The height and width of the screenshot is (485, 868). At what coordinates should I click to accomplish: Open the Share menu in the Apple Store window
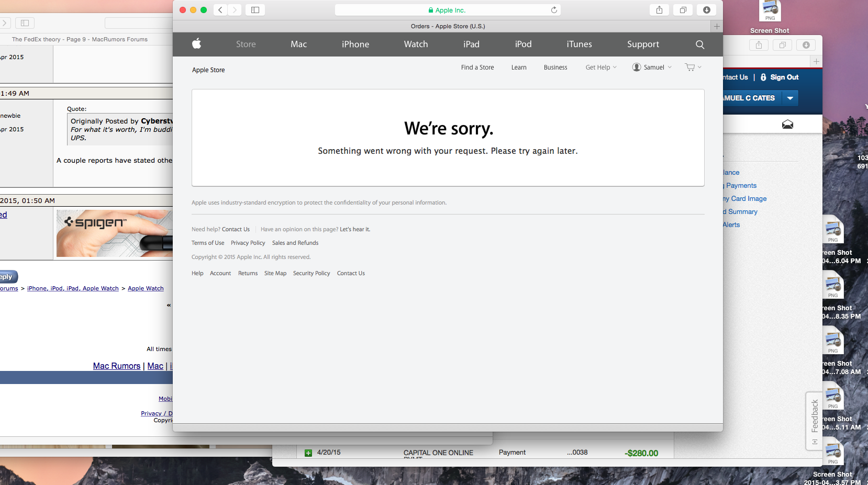659,10
